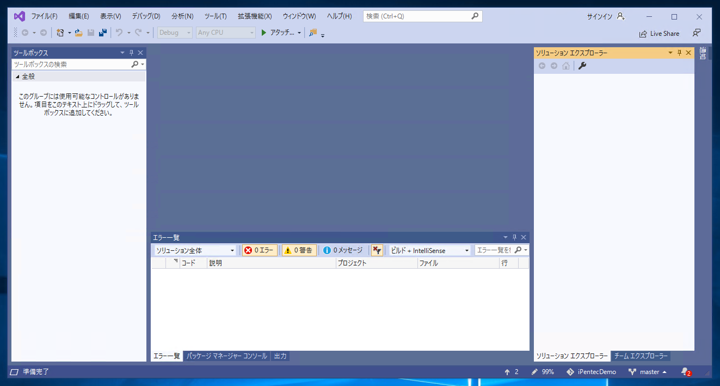Pin the Toolbox panel

131,53
